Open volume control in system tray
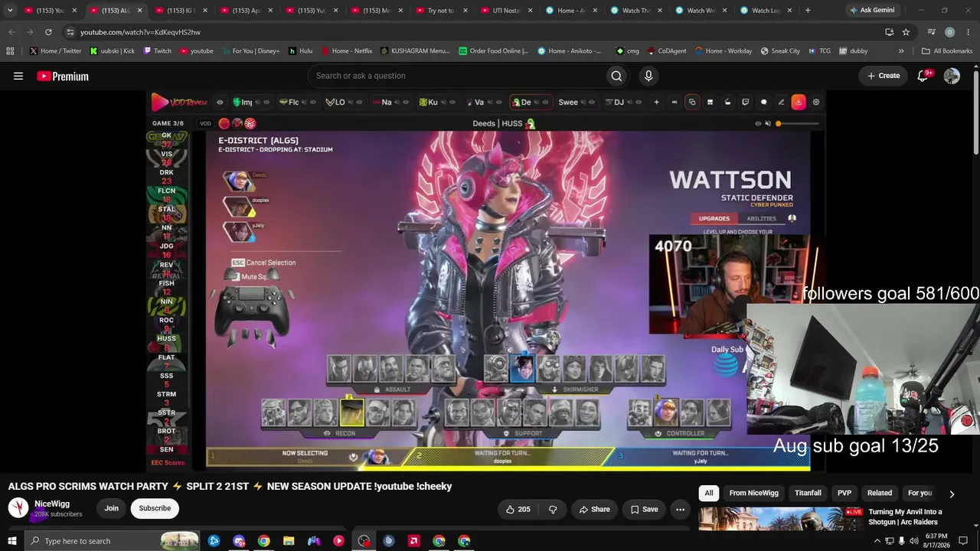Image resolution: width=980 pixels, height=551 pixels. (913, 541)
